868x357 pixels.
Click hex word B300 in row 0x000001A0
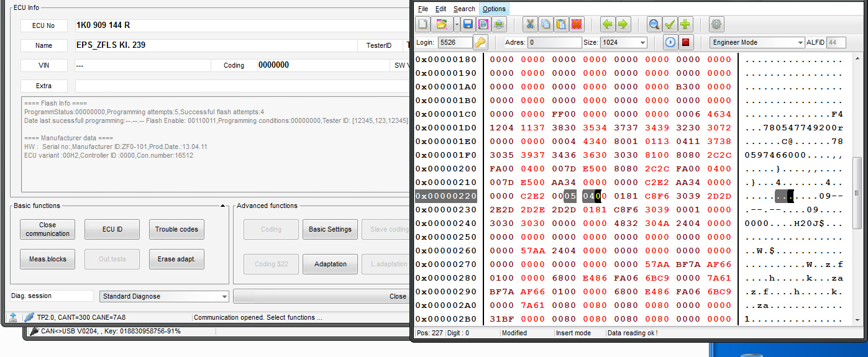[688, 87]
